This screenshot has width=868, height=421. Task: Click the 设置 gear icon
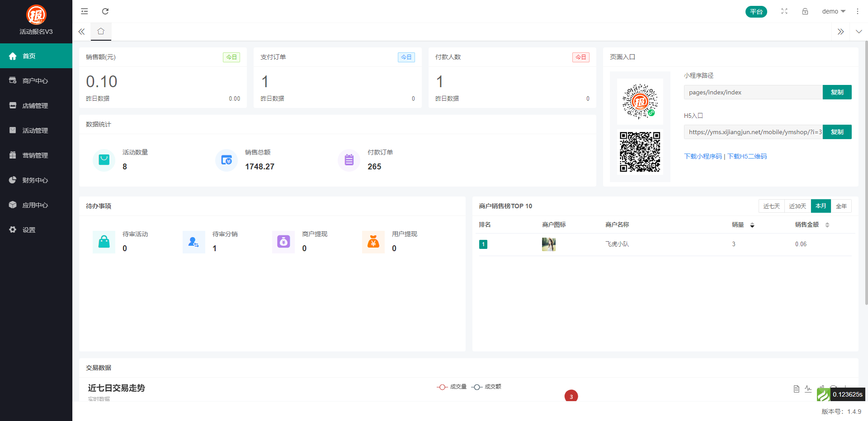[x=12, y=229]
